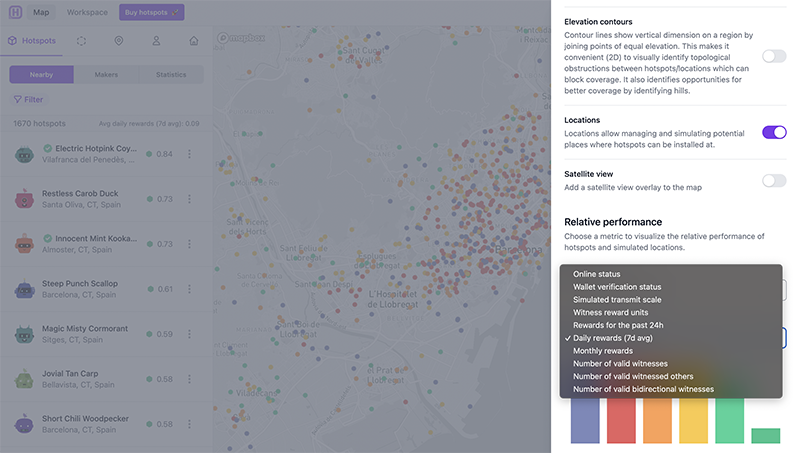
Task: Open options menu for Restless Carob Duck
Action: pos(189,199)
